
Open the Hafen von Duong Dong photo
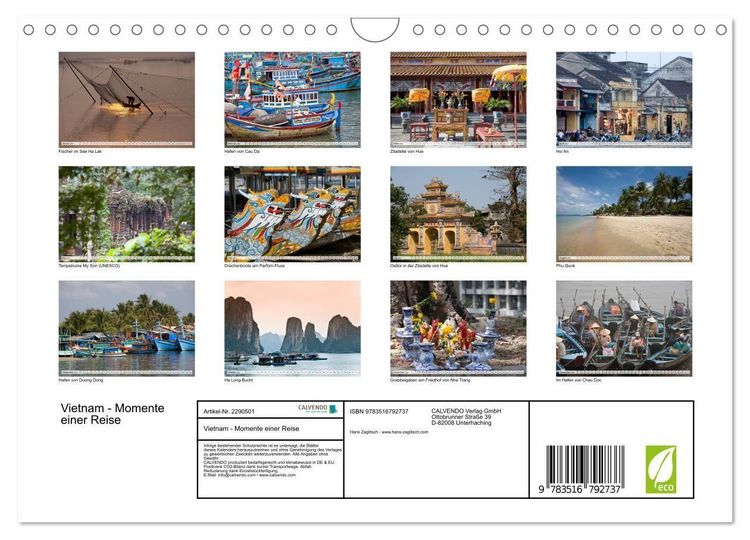(x=127, y=328)
